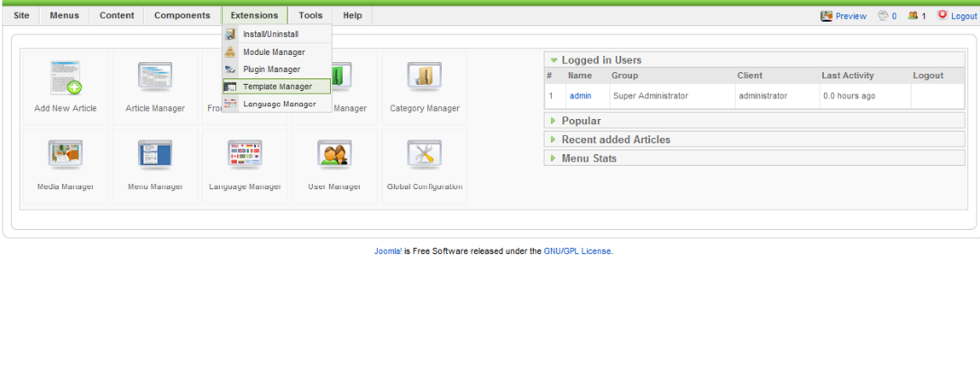
Task: Click the Language Manager dropdown menu icon
Action: [230, 104]
